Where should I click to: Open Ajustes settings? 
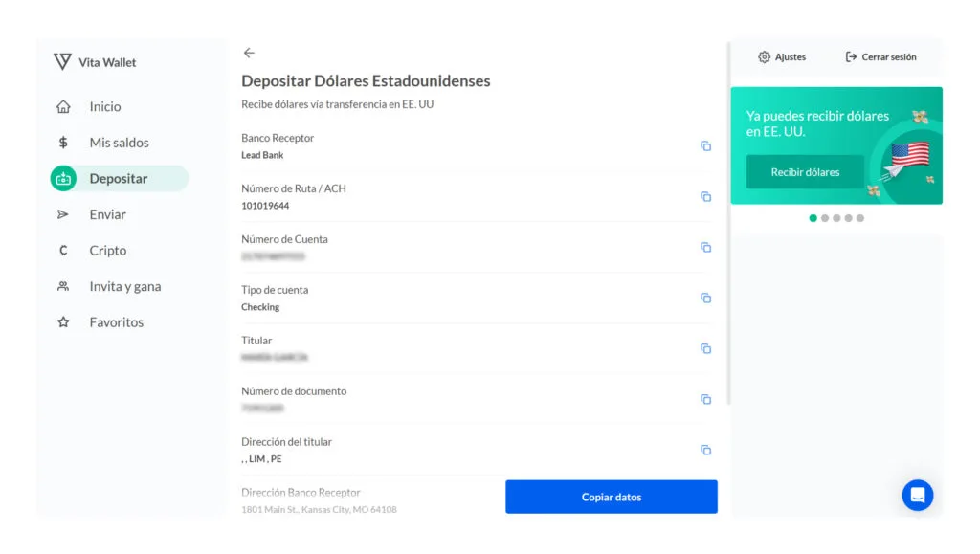tap(782, 57)
